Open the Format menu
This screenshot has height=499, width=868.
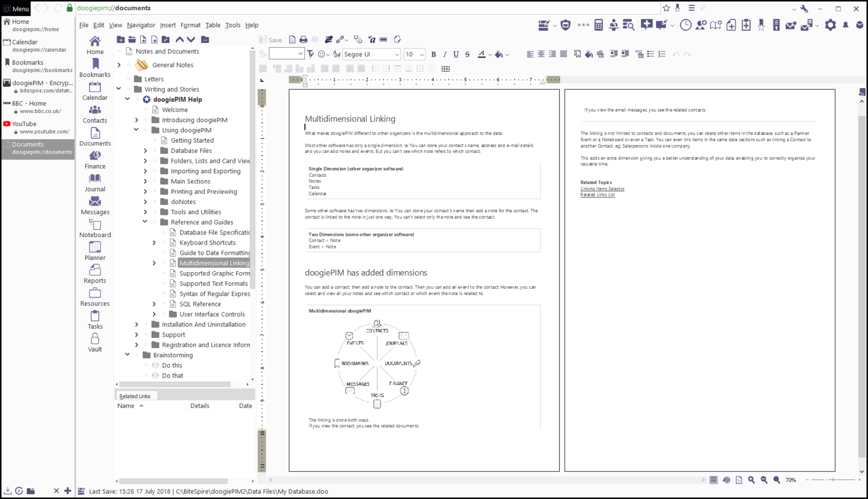pos(191,25)
